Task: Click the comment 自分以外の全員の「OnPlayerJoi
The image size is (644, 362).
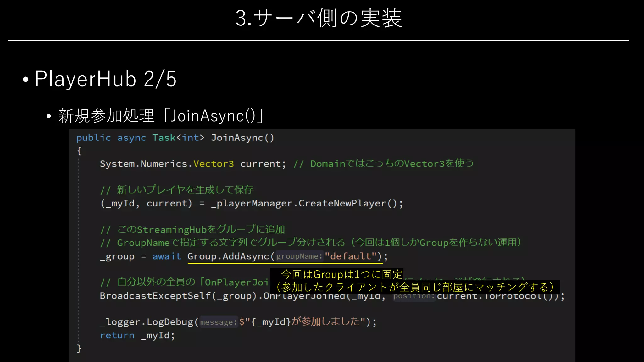Action: coord(184,282)
